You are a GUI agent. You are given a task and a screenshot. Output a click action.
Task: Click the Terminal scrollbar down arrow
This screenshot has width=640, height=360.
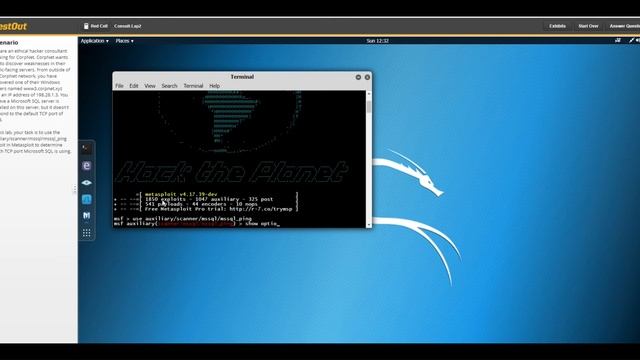point(369,225)
